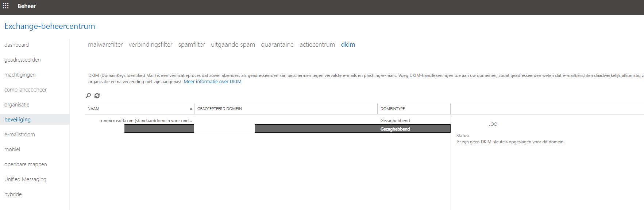Go to the spamfilter tab

click(x=192, y=44)
